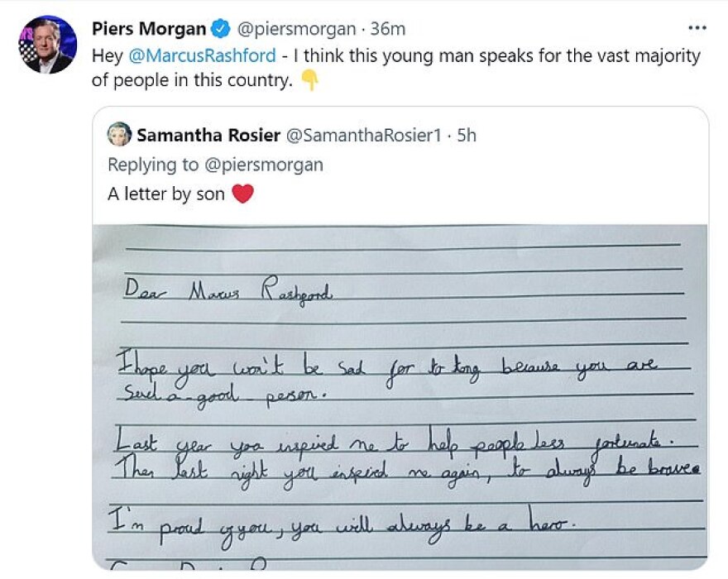The height and width of the screenshot is (579, 728).
Task: Open the more options ellipsis menu
Action: coord(697,27)
